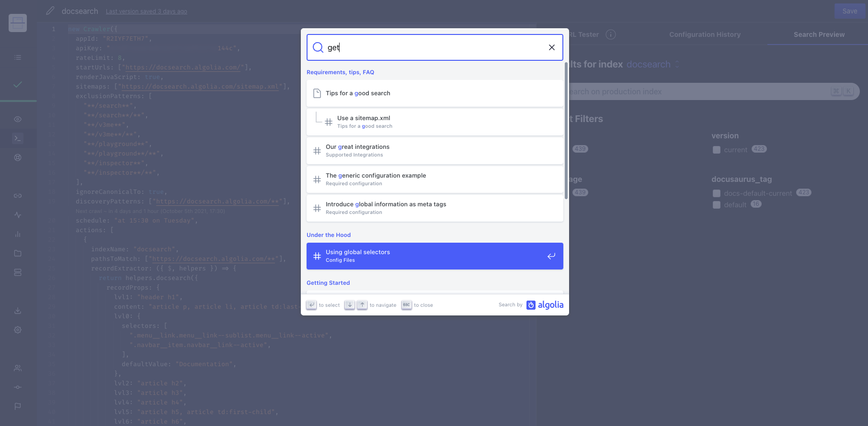Check the 'docs-default-current' filter
This screenshot has width=868, height=426.
click(x=717, y=193)
